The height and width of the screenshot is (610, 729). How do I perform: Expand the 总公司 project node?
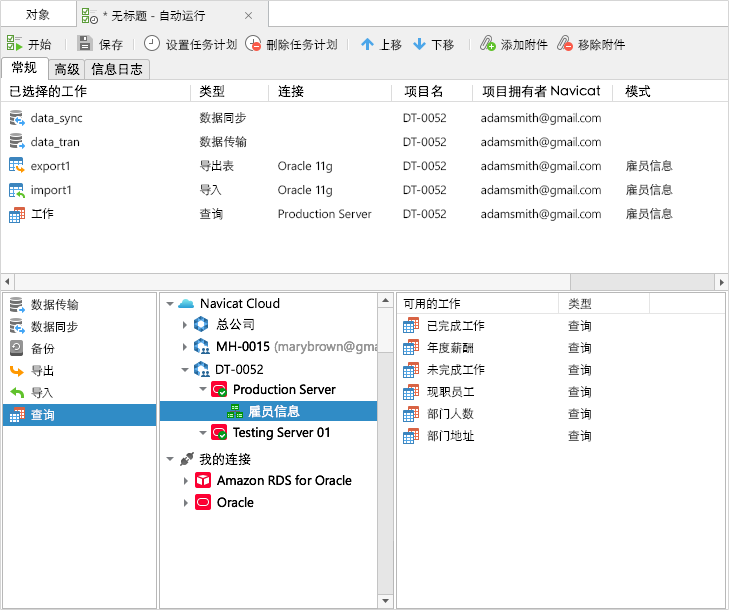(x=185, y=325)
